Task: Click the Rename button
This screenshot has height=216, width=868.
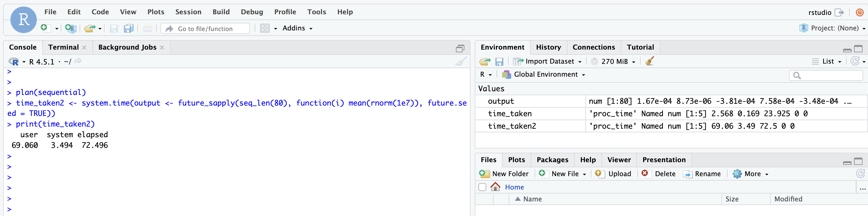Action: pyautogui.click(x=702, y=174)
